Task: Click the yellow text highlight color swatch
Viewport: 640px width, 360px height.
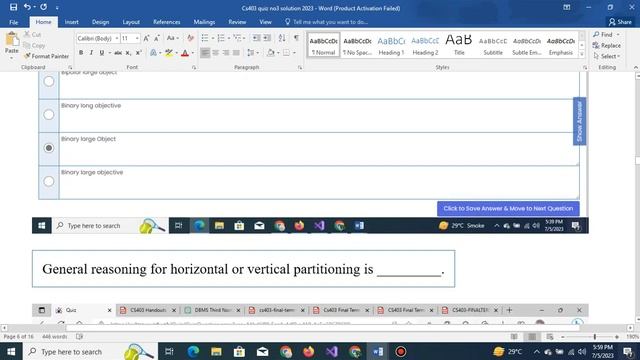Action: tap(169, 53)
